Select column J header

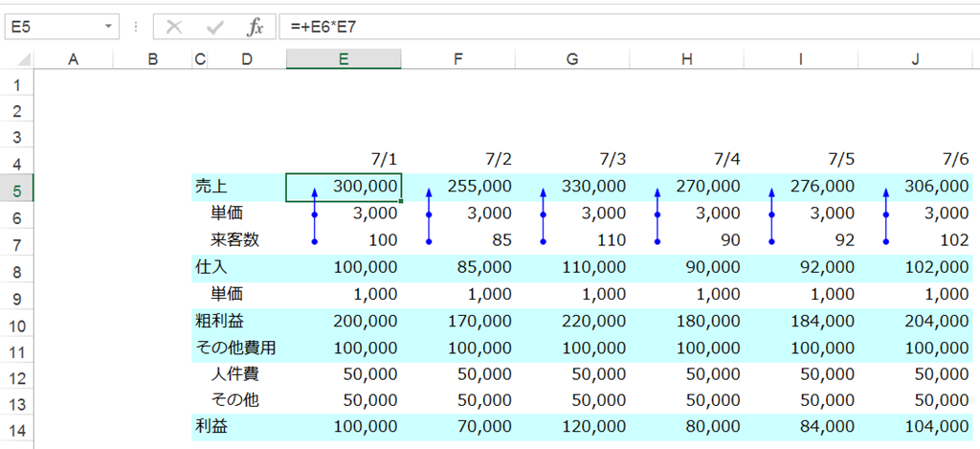(915, 59)
